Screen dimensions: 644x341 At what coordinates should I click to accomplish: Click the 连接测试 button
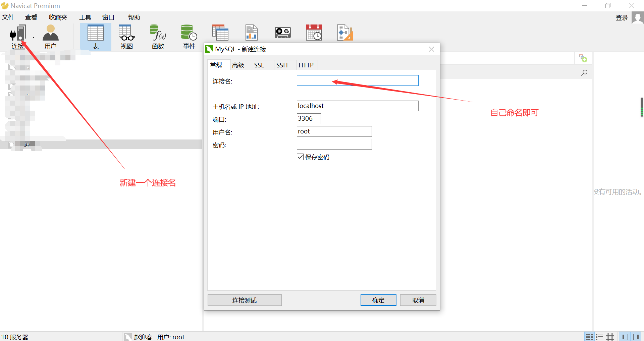(x=245, y=300)
